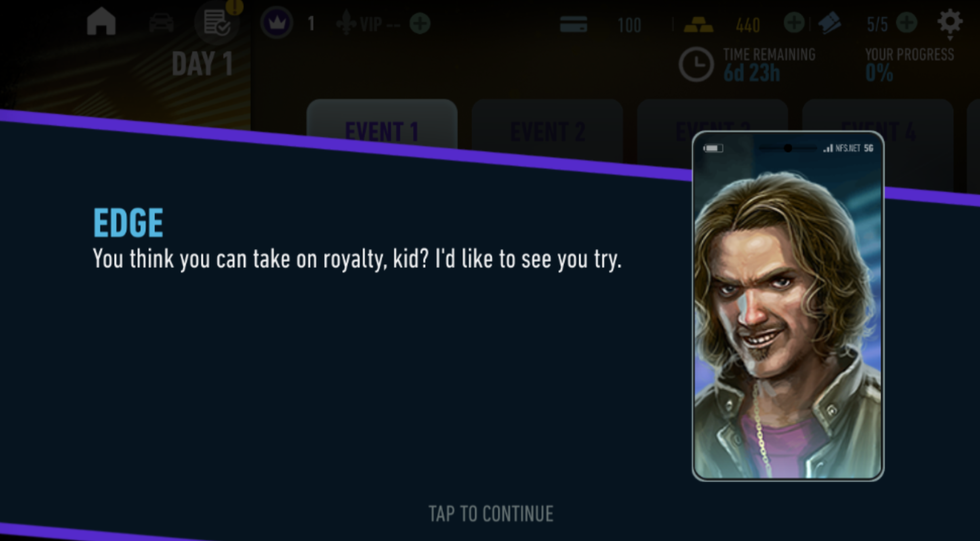The height and width of the screenshot is (541, 980).
Task: Tap Edge's phone portrait card
Action: (x=788, y=306)
